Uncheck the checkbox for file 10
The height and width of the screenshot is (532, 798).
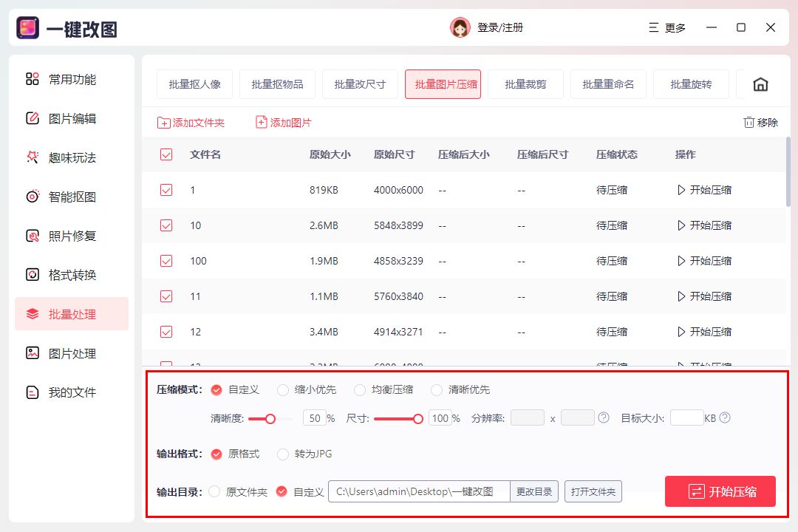pos(166,225)
